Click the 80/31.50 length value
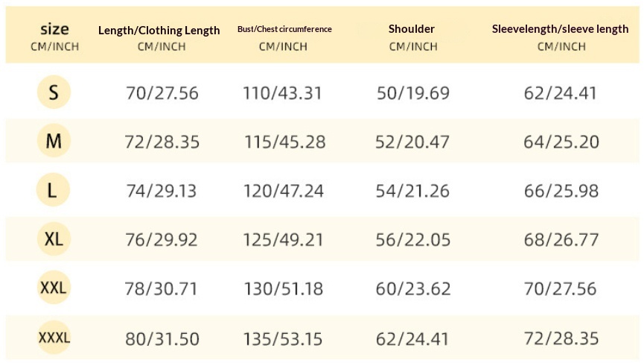This screenshot has height=363, width=644. pyautogui.click(x=162, y=338)
